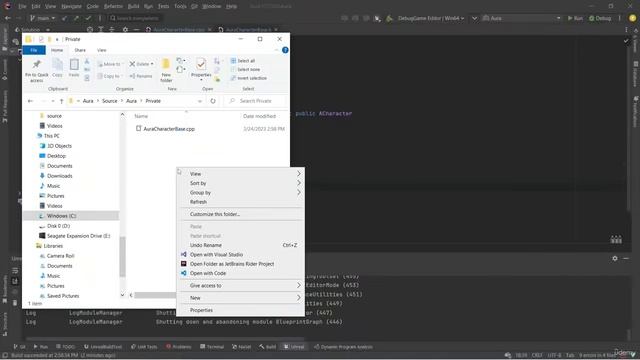The width and height of the screenshot is (640, 360).
Task: Open Refactor menu in Rider menu bar
Action: coord(113,7)
